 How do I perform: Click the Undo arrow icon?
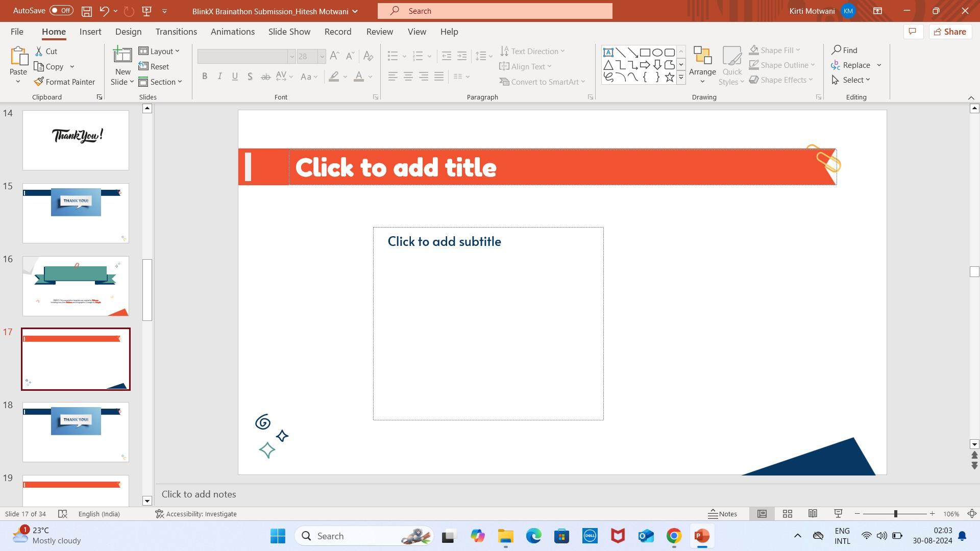tap(104, 11)
